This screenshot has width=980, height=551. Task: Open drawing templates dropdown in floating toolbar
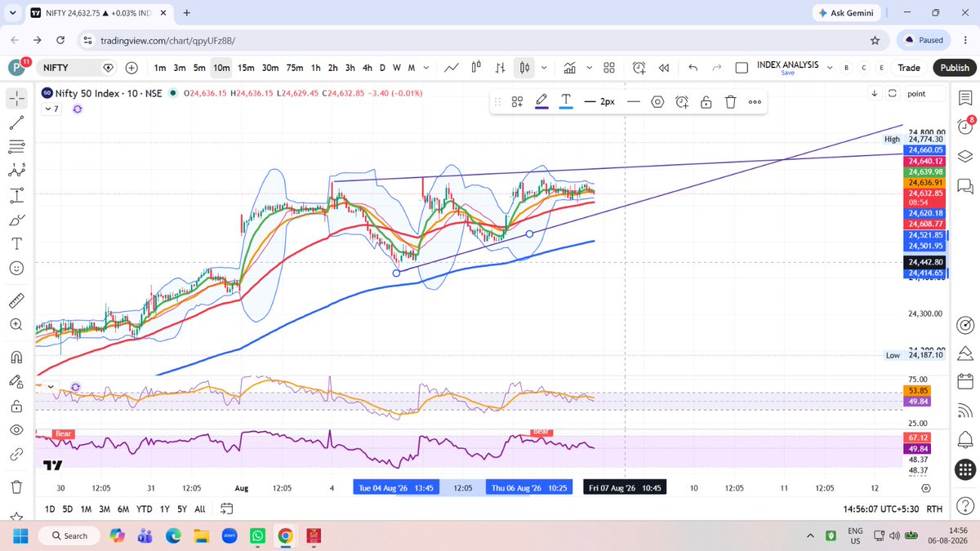click(x=517, y=102)
